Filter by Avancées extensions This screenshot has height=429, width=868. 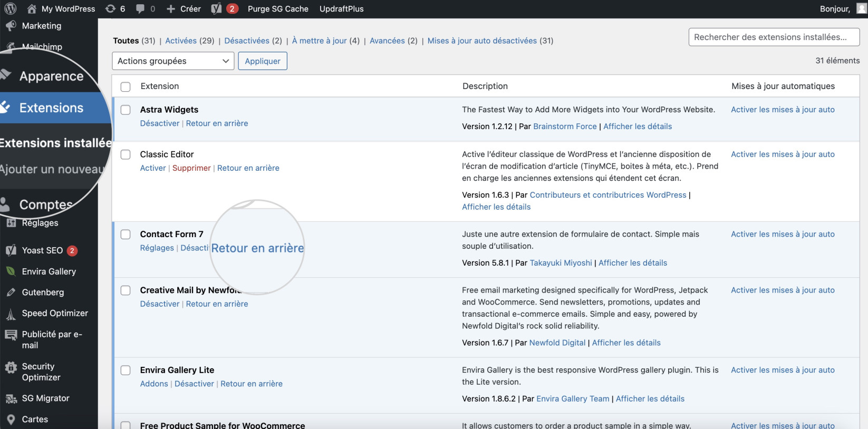pos(387,41)
